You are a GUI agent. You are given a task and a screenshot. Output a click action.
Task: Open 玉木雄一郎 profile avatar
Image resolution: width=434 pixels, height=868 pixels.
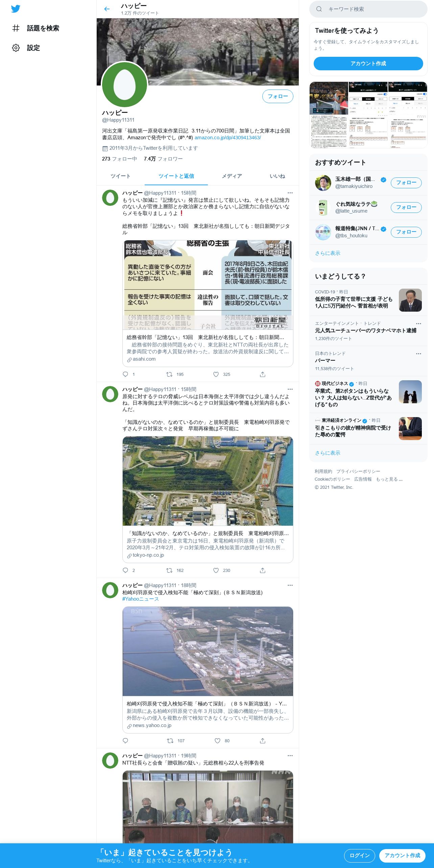click(x=323, y=183)
